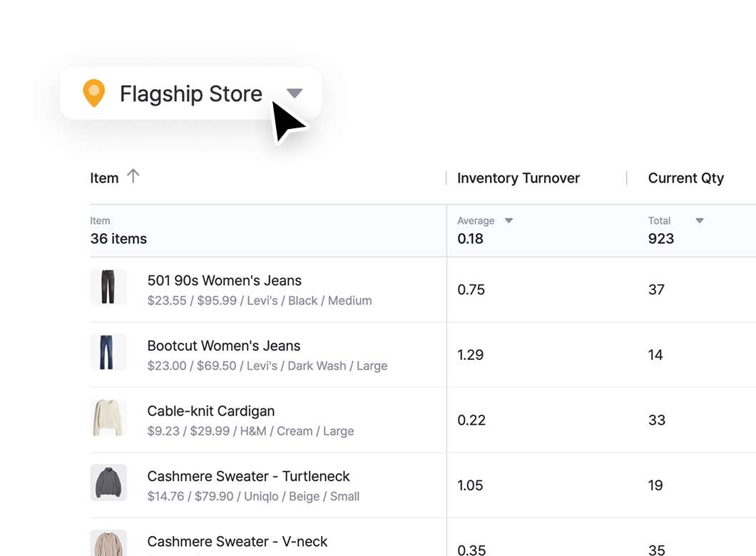Open the Cashmere Sweater - Turtleneck thumbnail
Viewport: 756px width, 556px height.
[108, 483]
